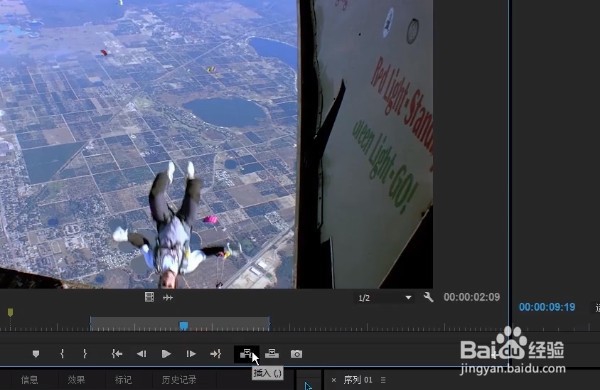Click the gray in/out range bar
The width and height of the screenshot is (600, 390).
pos(179,323)
